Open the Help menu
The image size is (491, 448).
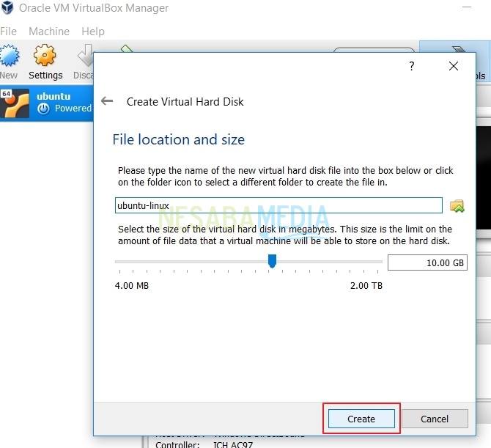(x=93, y=32)
